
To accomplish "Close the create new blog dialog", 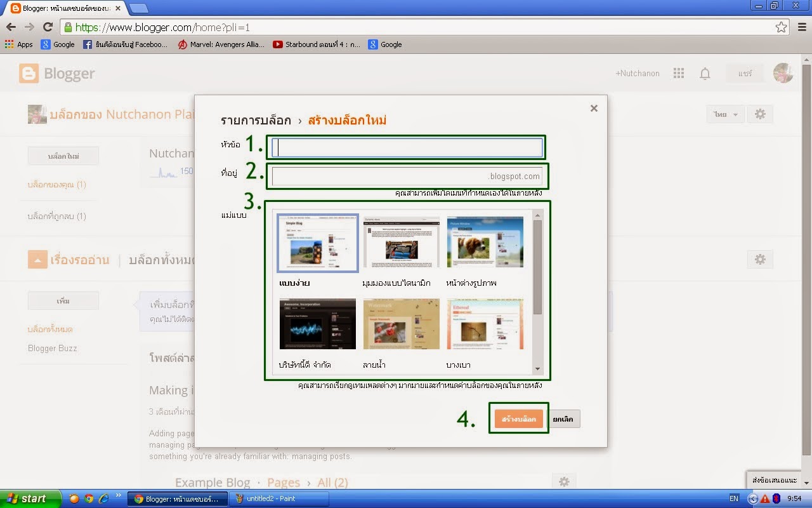I will click(594, 109).
